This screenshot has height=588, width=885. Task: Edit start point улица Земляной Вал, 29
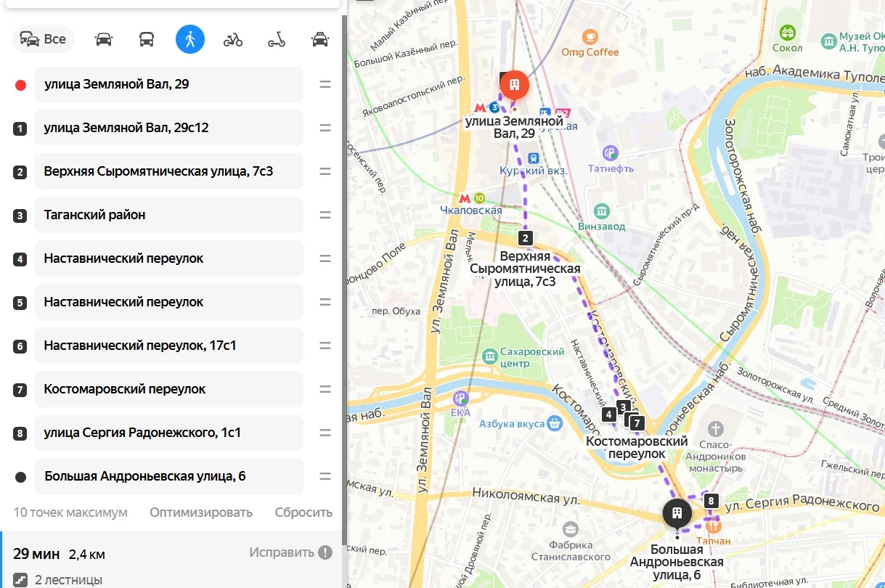tap(168, 84)
